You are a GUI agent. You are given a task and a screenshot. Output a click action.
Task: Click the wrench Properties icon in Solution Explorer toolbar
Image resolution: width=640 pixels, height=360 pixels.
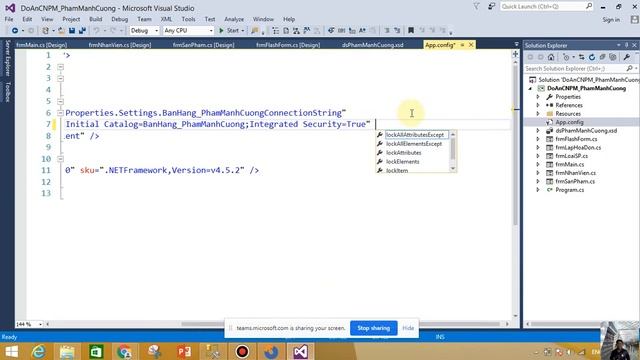627,57
